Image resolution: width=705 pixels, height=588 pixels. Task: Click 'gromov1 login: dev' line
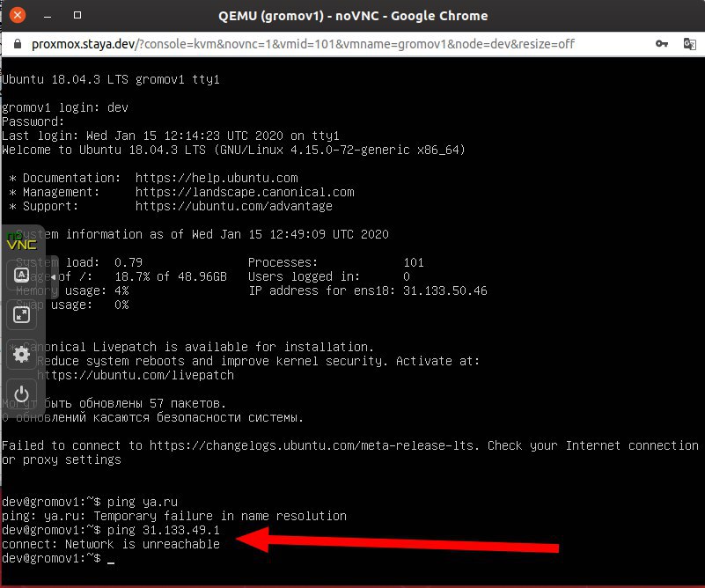click(65, 107)
